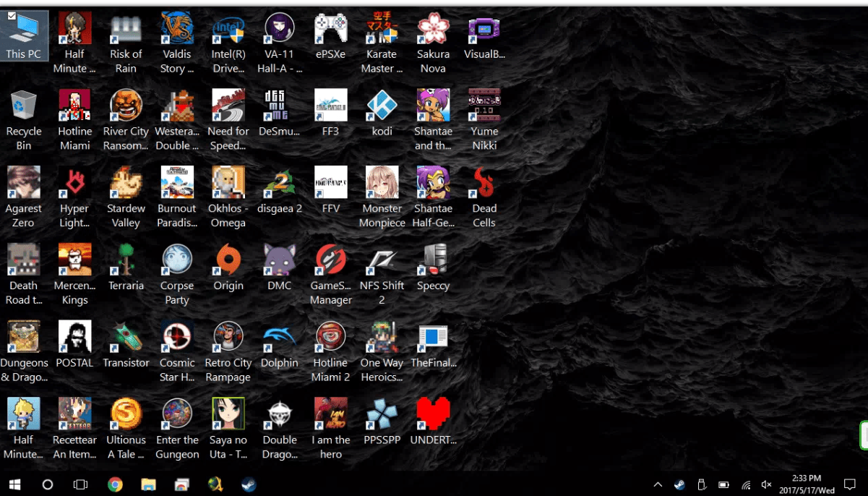Open Speccy system info

click(434, 260)
